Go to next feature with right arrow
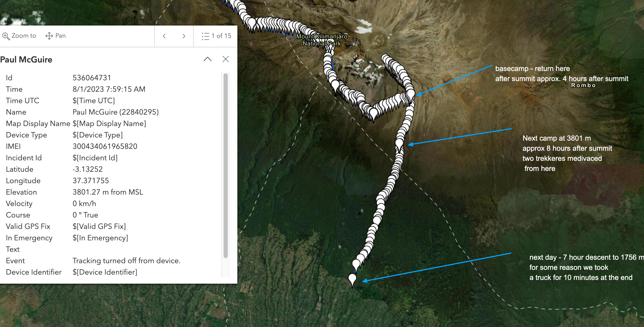Image resolution: width=644 pixels, height=327 pixels. [184, 36]
